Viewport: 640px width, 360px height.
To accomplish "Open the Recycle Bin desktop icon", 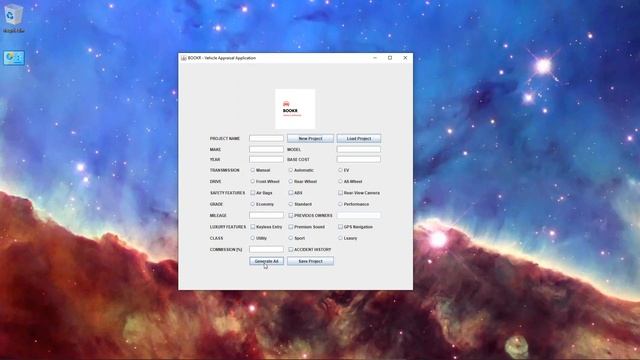I will (13, 18).
